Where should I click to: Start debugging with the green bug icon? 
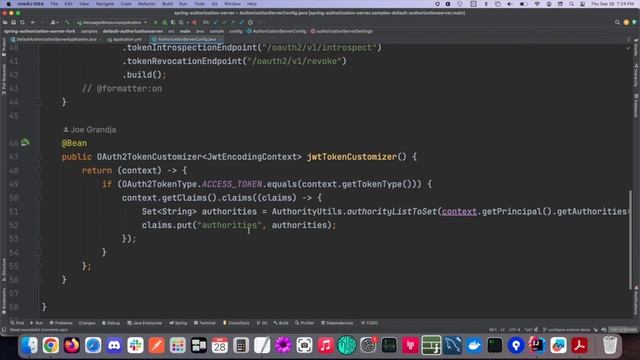164,22
